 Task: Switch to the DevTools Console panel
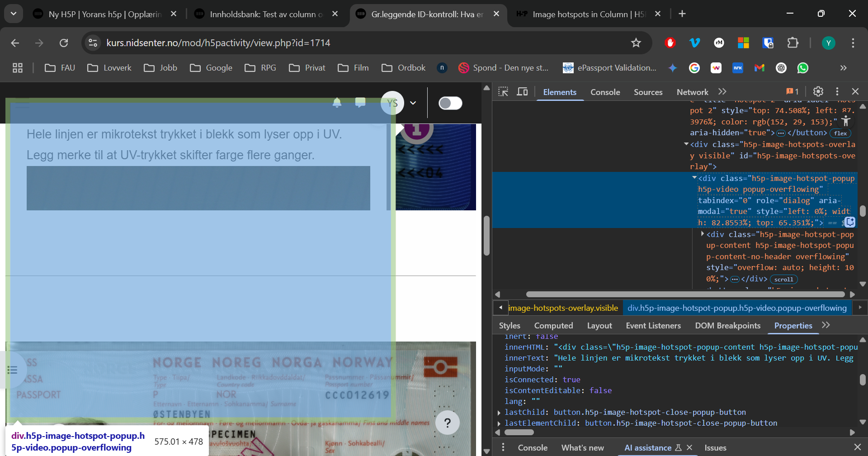605,92
